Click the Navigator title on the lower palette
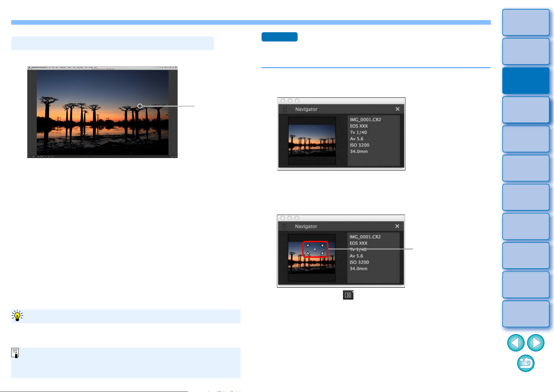554x392 pixels. point(306,226)
